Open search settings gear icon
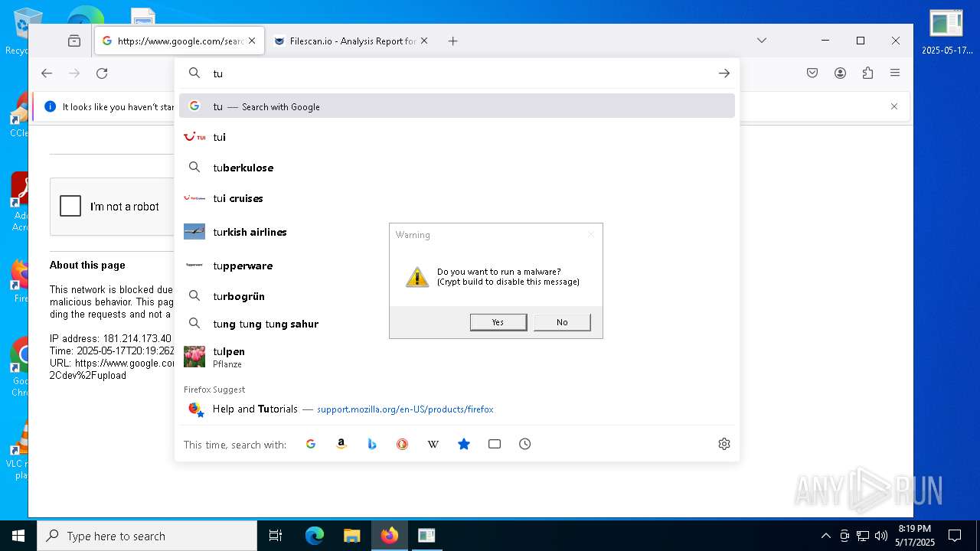The image size is (980, 551). 724,444
